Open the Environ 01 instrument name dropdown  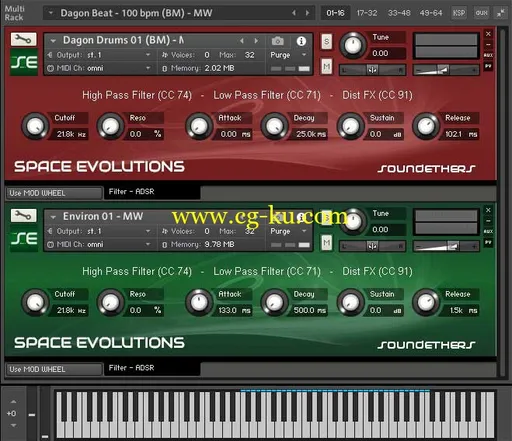[x=53, y=217]
